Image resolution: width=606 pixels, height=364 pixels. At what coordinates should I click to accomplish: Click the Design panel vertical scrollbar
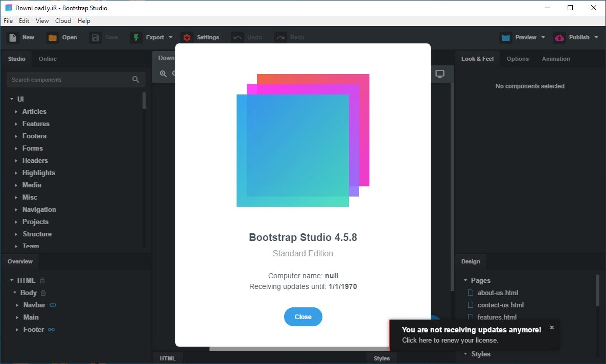[597, 290]
